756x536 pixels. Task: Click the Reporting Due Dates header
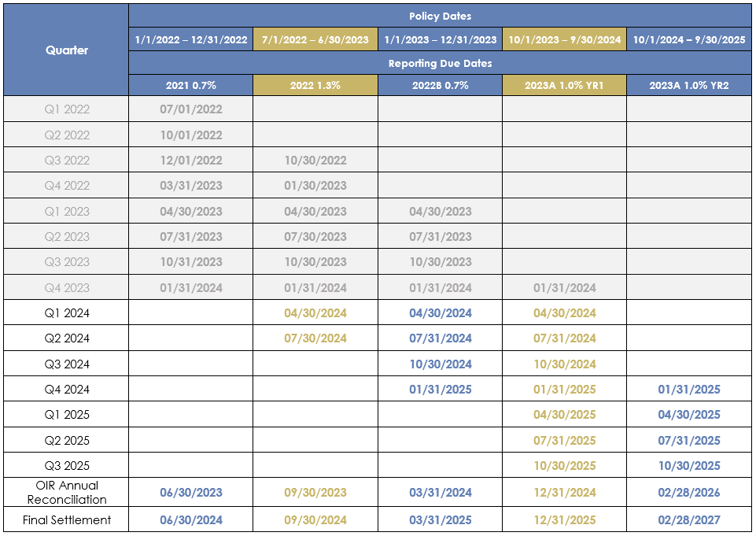point(440,63)
